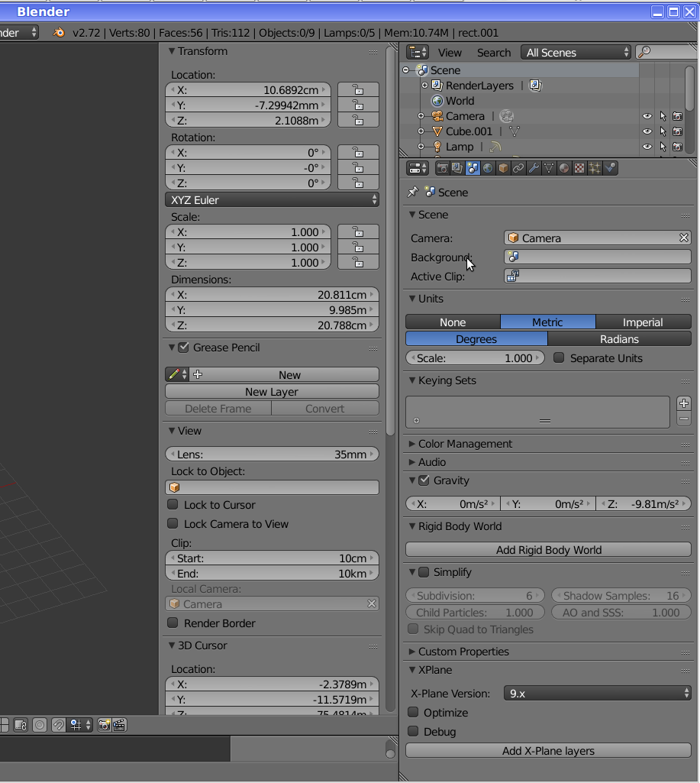Enable the Lock to Cursor checkbox

point(173,505)
